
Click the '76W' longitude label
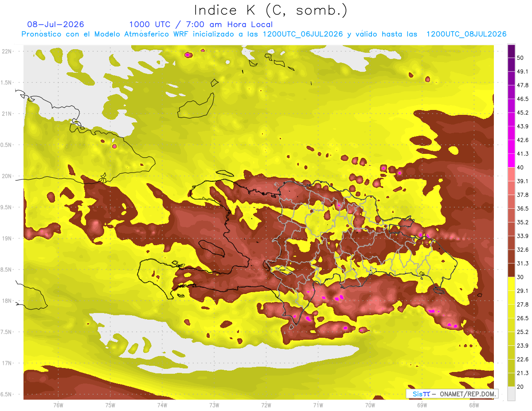coord(58,405)
